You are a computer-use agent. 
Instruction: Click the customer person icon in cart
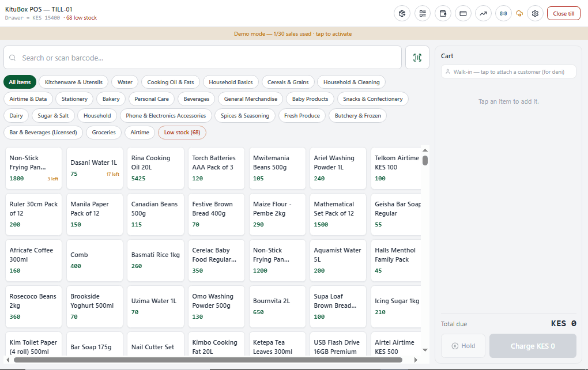point(447,71)
